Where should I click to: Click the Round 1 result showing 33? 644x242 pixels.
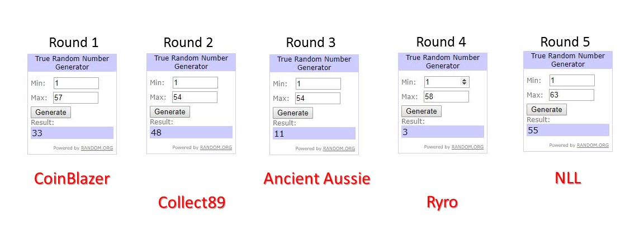[72, 133]
